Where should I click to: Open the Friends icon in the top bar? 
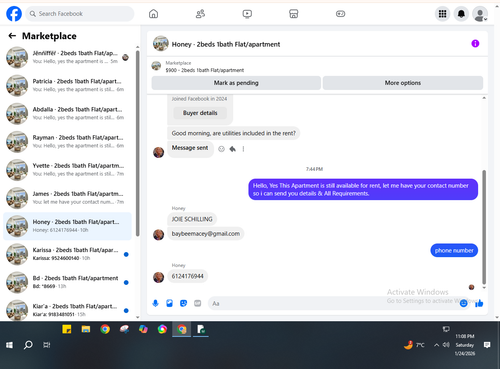click(x=200, y=14)
